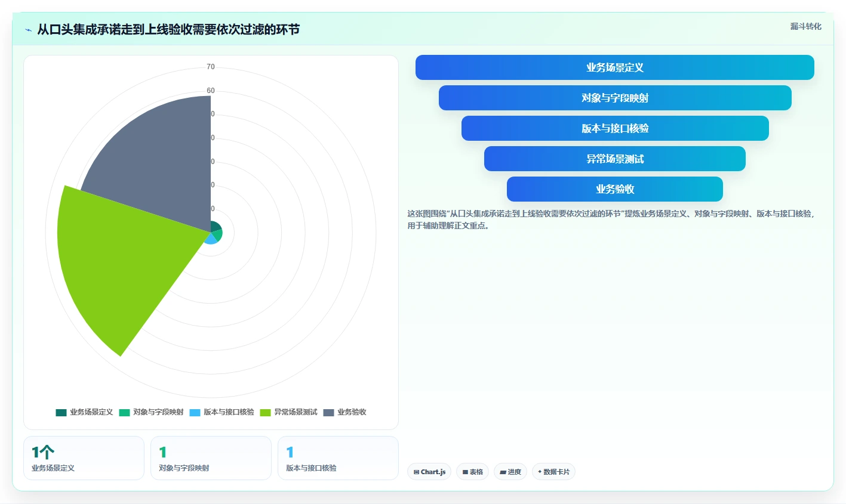
Task: Click the small blue 版本与接口核验 chart segment
Action: (x=211, y=239)
